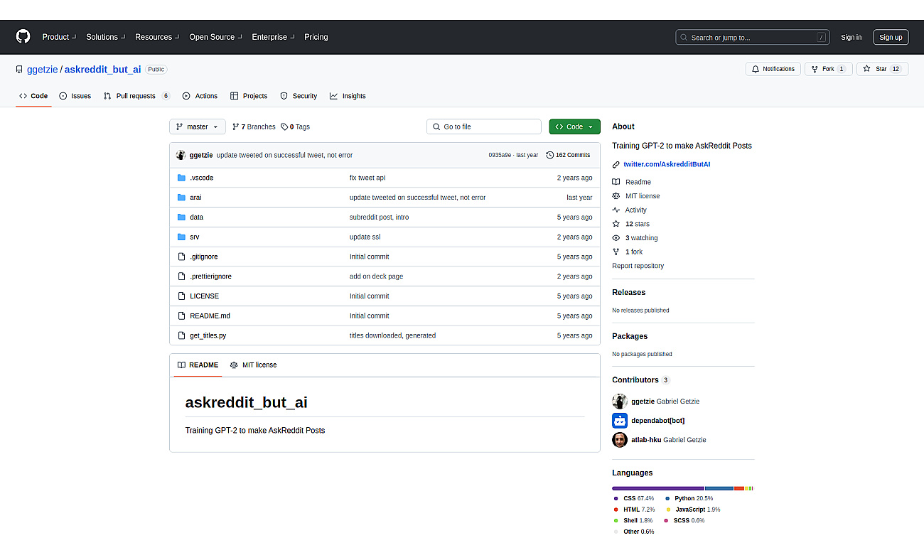Switch to the Pull requests tab
924x560 pixels.
click(136, 96)
